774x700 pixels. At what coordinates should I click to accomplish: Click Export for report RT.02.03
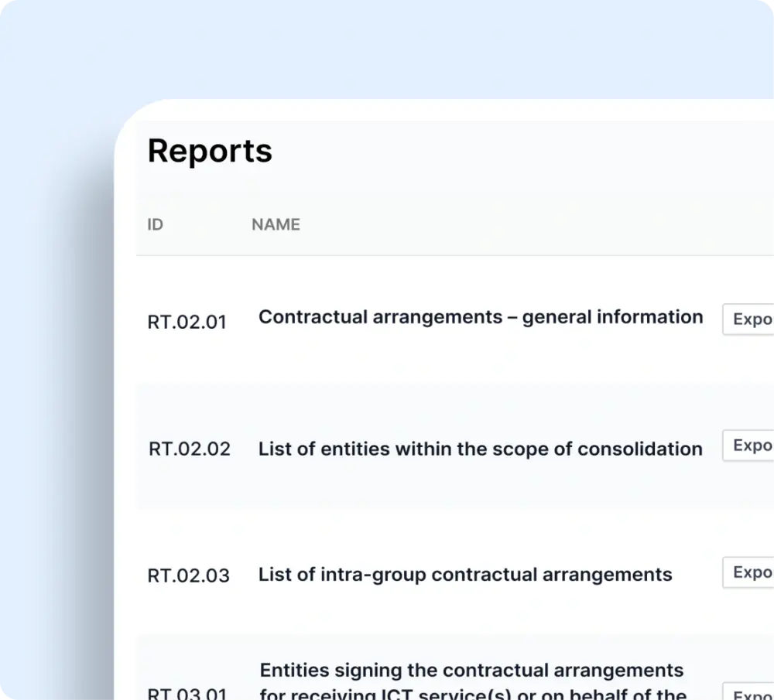coord(749,573)
